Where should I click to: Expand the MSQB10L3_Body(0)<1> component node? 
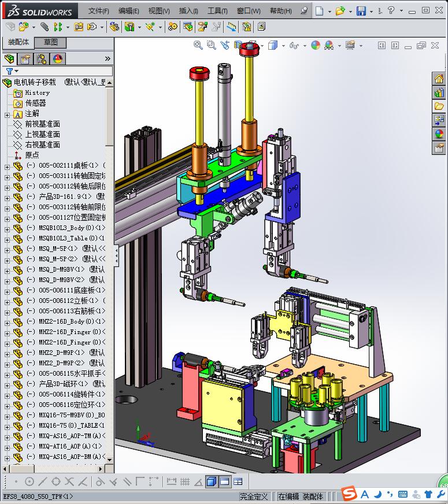[x=7, y=229]
